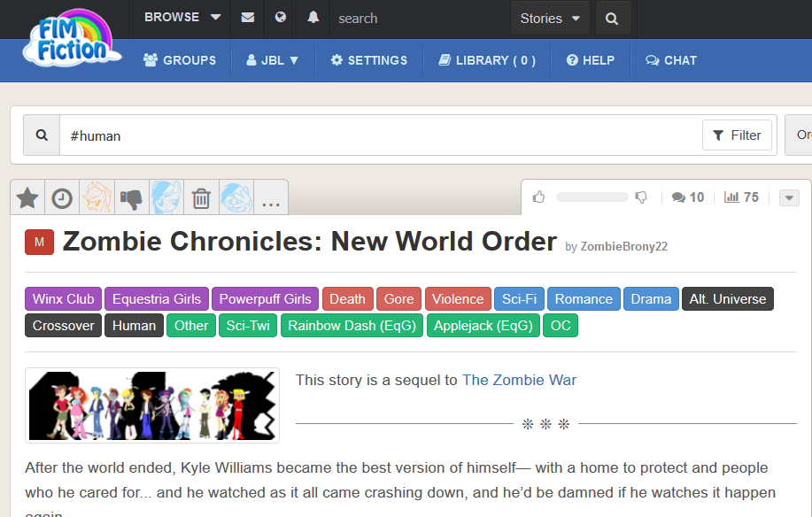Viewport: 812px width, 517px height.
Task: Open the comments via the speech bubble icon
Action: click(x=679, y=197)
